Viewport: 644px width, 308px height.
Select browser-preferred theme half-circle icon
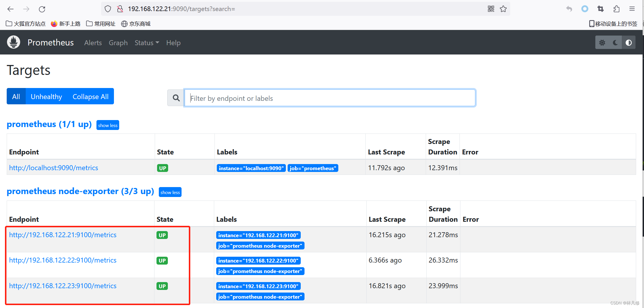[629, 43]
